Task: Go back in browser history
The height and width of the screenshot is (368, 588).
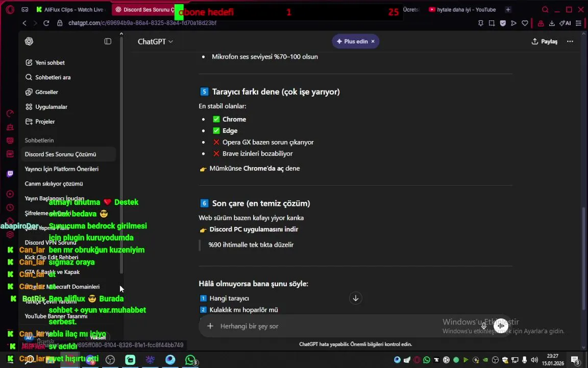Action: coord(24,23)
